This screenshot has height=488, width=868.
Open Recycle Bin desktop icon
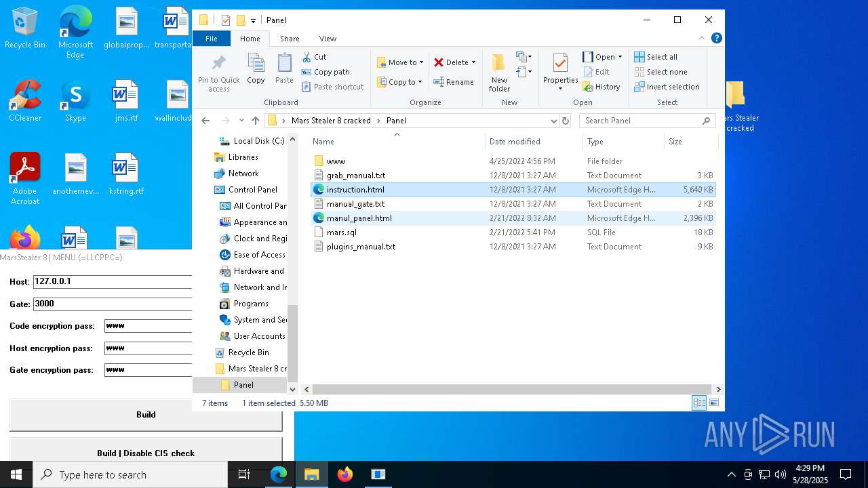[x=24, y=28]
